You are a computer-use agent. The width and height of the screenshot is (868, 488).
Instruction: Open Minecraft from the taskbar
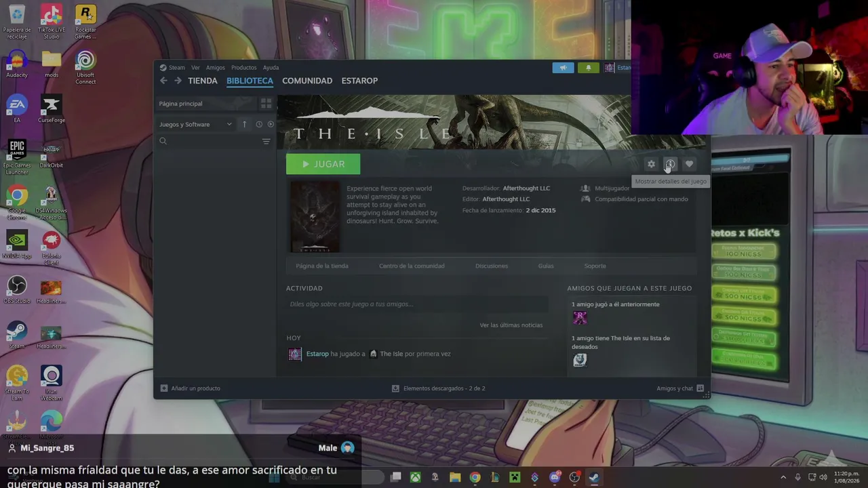click(515, 478)
